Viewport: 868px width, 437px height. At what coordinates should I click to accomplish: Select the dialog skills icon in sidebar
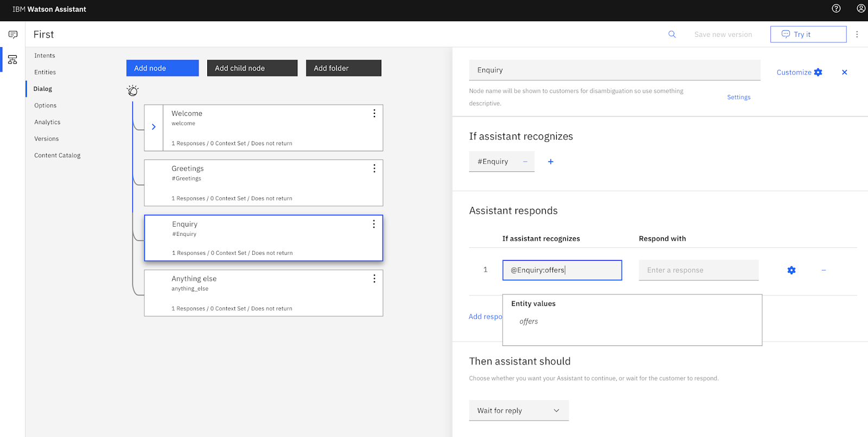pyautogui.click(x=12, y=60)
